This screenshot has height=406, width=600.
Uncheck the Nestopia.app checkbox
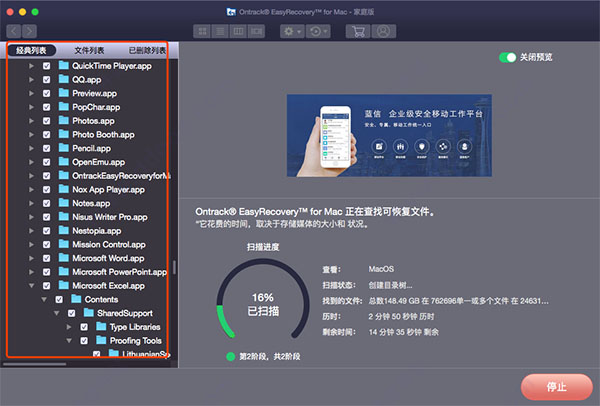click(x=46, y=231)
